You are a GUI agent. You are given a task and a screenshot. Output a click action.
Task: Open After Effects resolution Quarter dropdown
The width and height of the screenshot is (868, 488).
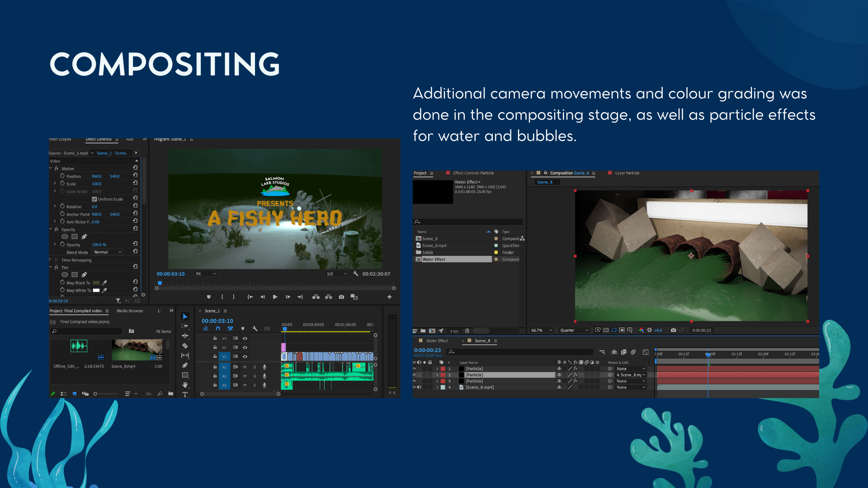point(574,330)
